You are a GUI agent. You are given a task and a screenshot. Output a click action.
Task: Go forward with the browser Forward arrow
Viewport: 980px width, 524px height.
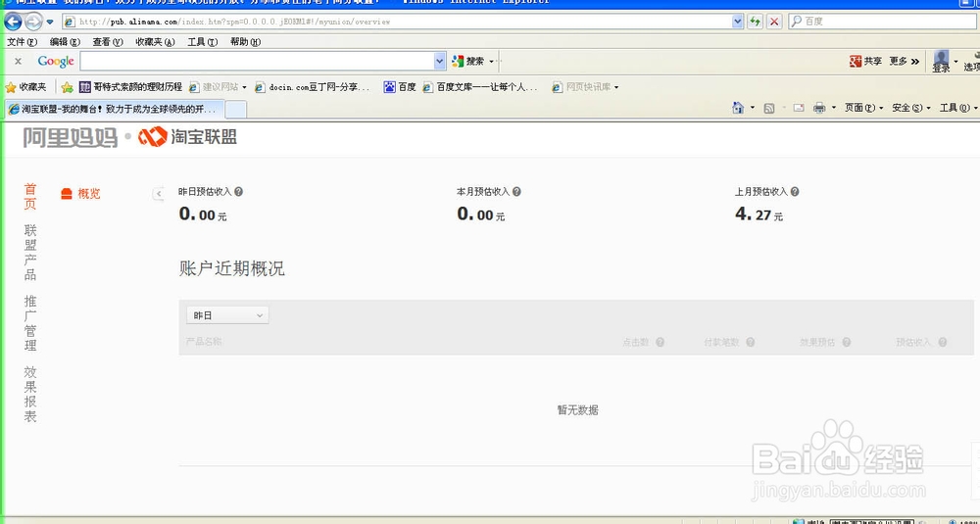pos(32,22)
